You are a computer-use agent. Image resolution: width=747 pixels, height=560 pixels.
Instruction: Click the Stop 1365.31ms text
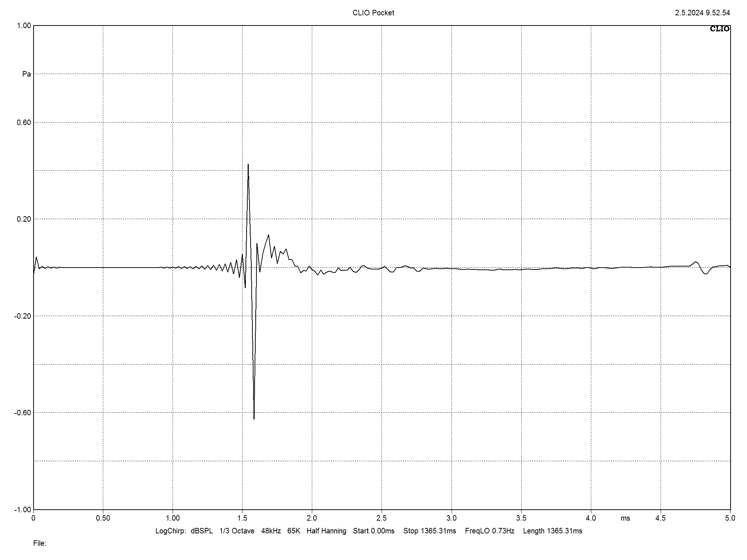(x=430, y=531)
